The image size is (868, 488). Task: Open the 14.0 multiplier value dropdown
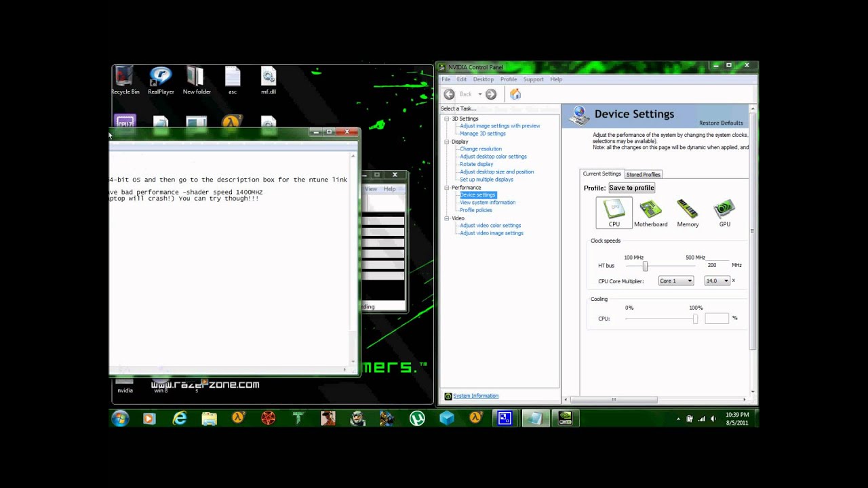(x=717, y=281)
